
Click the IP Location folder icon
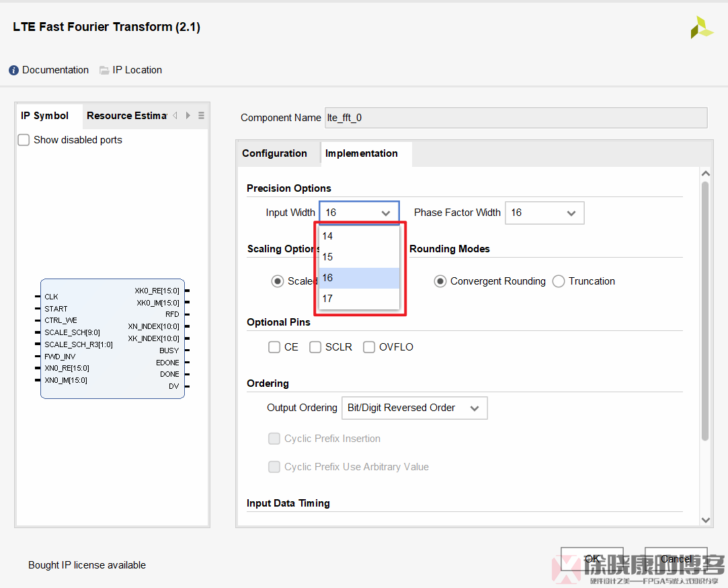click(x=104, y=69)
